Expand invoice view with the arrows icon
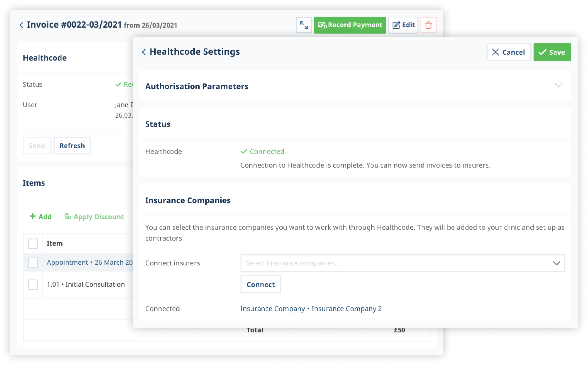Screen dimensions: 588x365 tap(304, 25)
